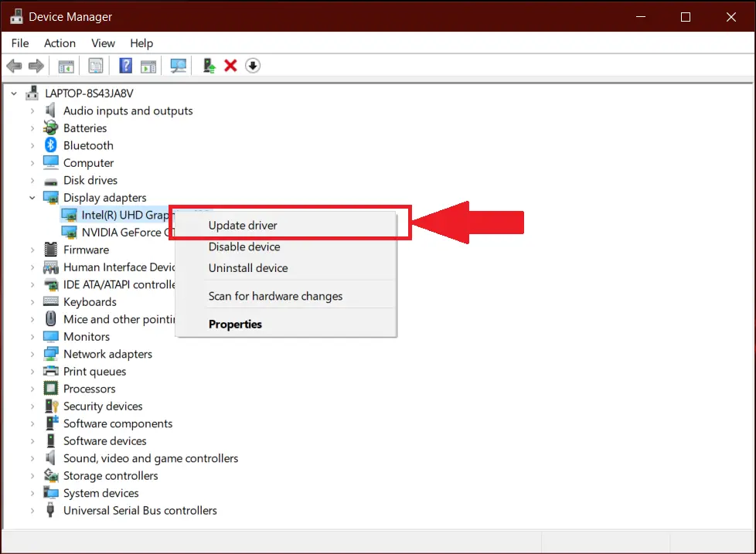Click the red X uninstall device icon
The height and width of the screenshot is (554, 756).
pos(230,66)
